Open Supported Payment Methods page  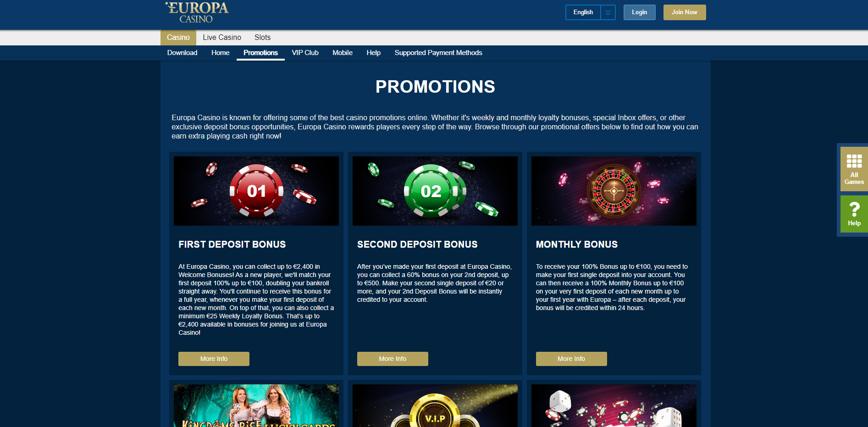pyautogui.click(x=438, y=53)
